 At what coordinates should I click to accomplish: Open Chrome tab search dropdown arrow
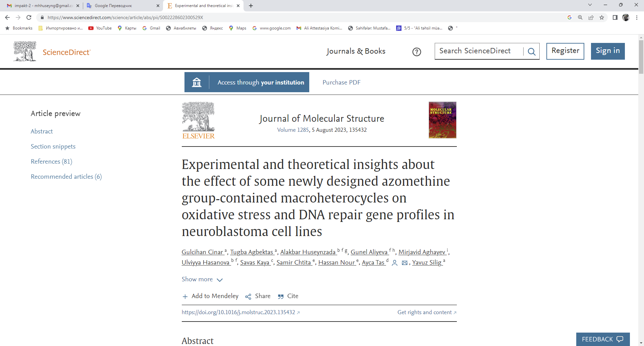point(590,5)
